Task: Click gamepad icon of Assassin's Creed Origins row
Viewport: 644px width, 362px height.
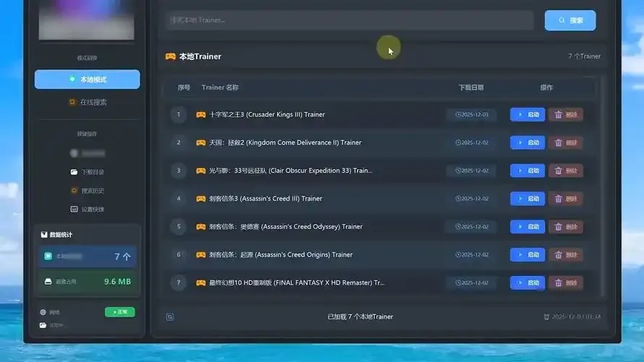Action: [x=201, y=255]
